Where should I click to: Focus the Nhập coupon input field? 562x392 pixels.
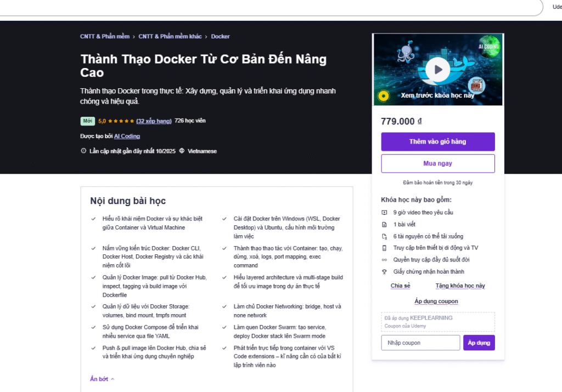(420, 343)
